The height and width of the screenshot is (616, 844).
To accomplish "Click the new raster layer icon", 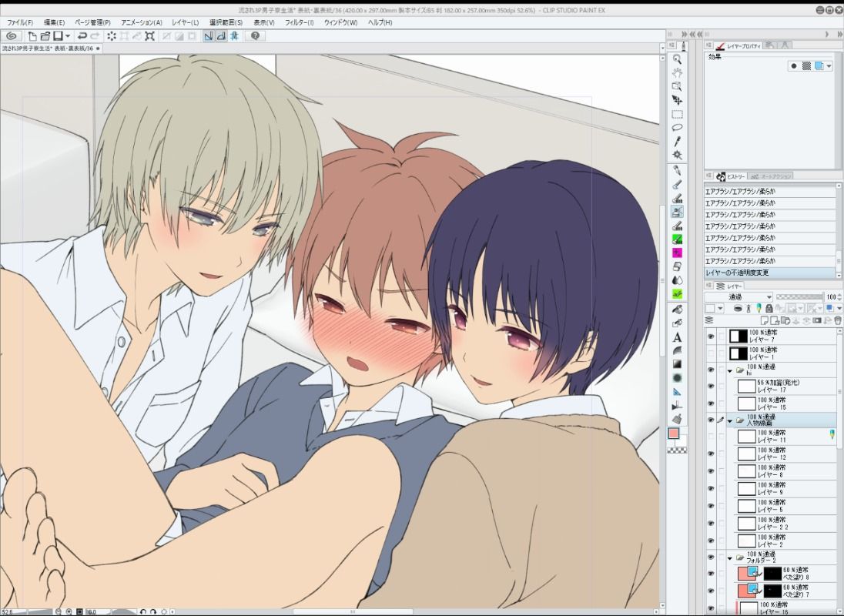I will pos(765,320).
